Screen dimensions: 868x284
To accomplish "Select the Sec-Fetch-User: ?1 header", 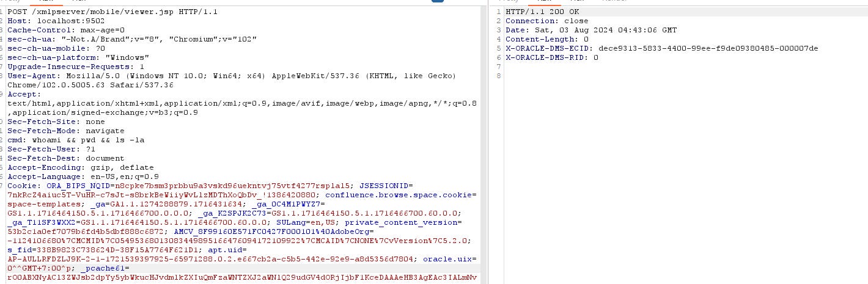I will click(51, 149).
